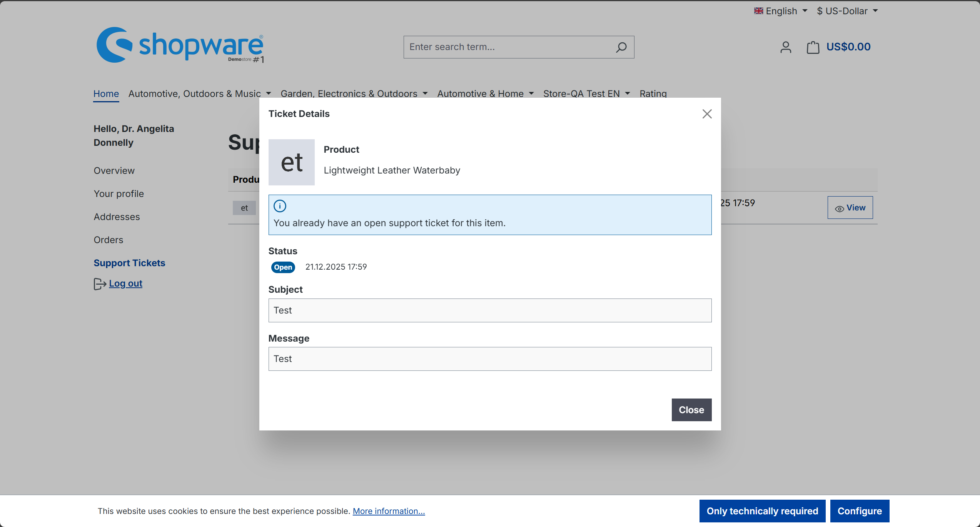Open the More information cookie link
Screen dimensions: 980x527
pyautogui.click(x=389, y=511)
